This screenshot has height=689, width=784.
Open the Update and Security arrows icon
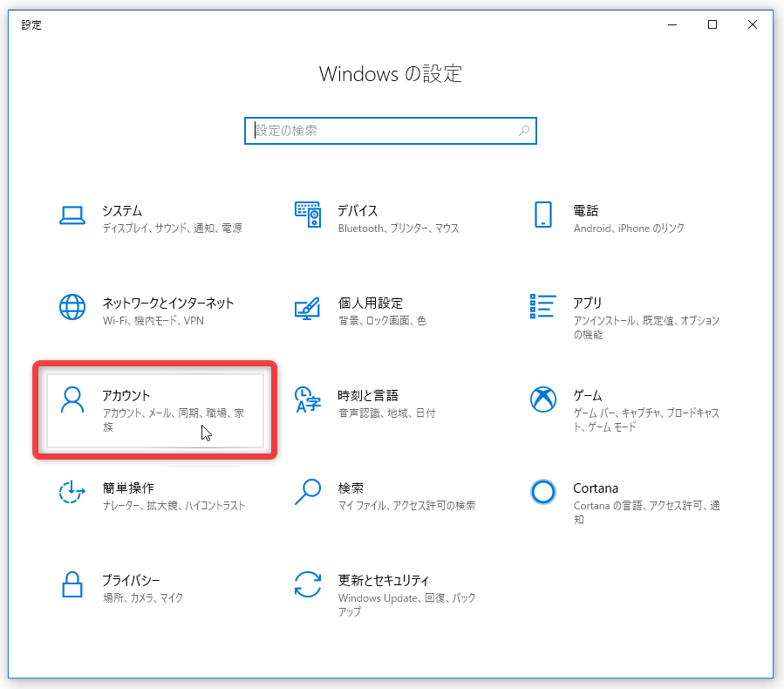coord(308,584)
